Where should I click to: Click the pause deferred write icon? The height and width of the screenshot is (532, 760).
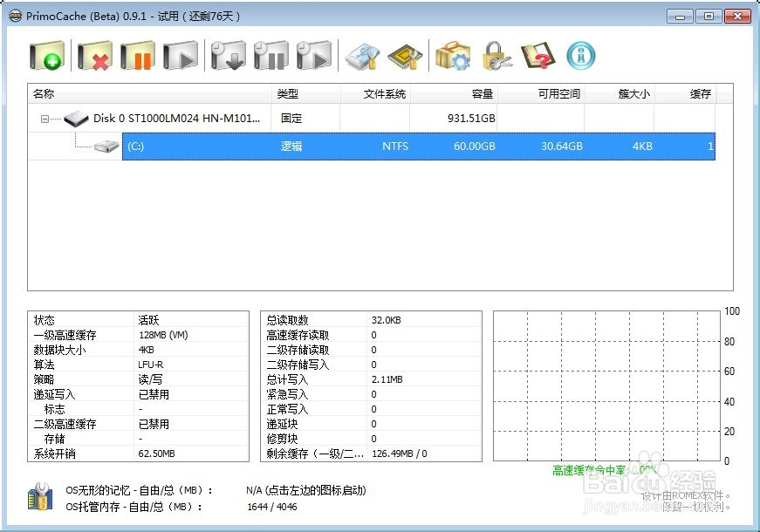pos(271,56)
